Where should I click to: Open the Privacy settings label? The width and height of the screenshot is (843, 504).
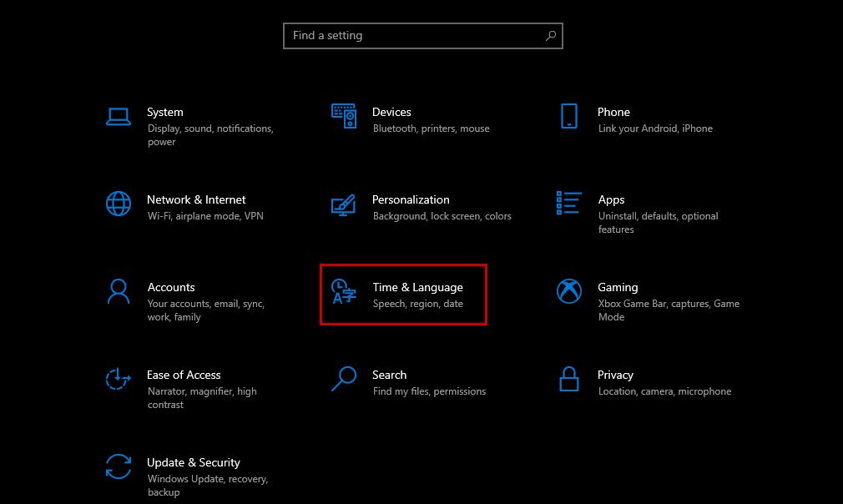pyautogui.click(x=615, y=375)
